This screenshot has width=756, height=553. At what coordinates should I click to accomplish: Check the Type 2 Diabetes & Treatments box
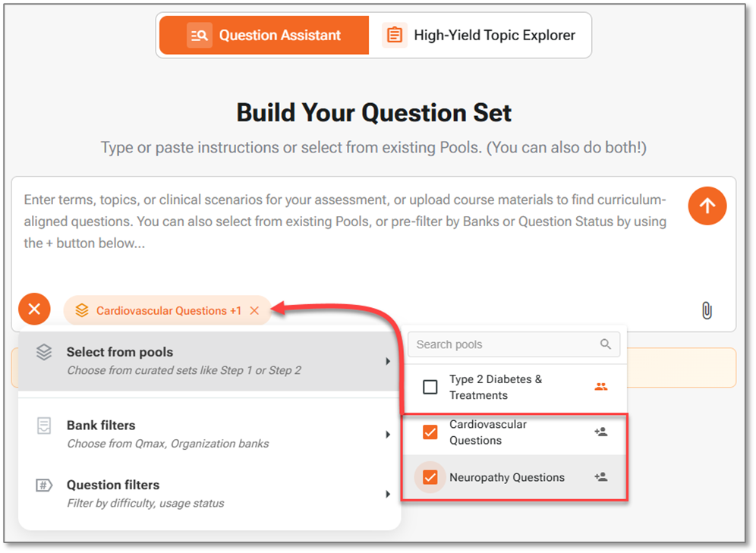430,387
